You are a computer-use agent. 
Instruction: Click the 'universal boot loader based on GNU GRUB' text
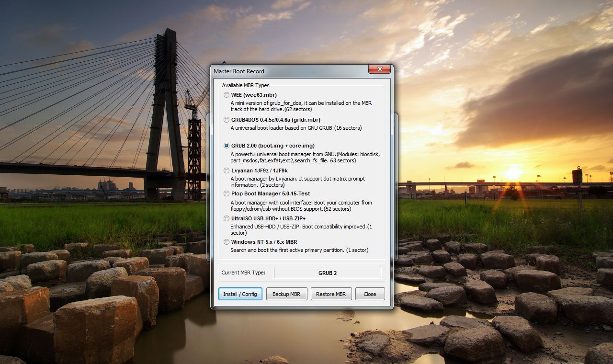point(296,128)
